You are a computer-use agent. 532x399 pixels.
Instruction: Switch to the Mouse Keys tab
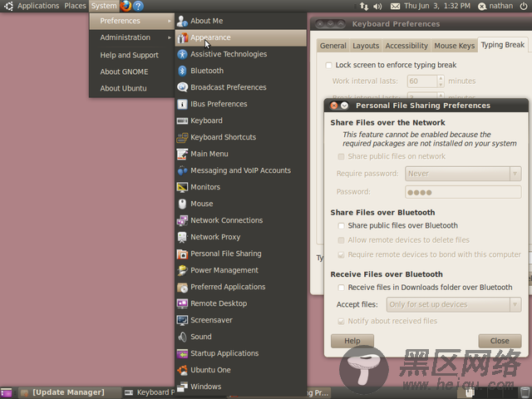pos(455,46)
